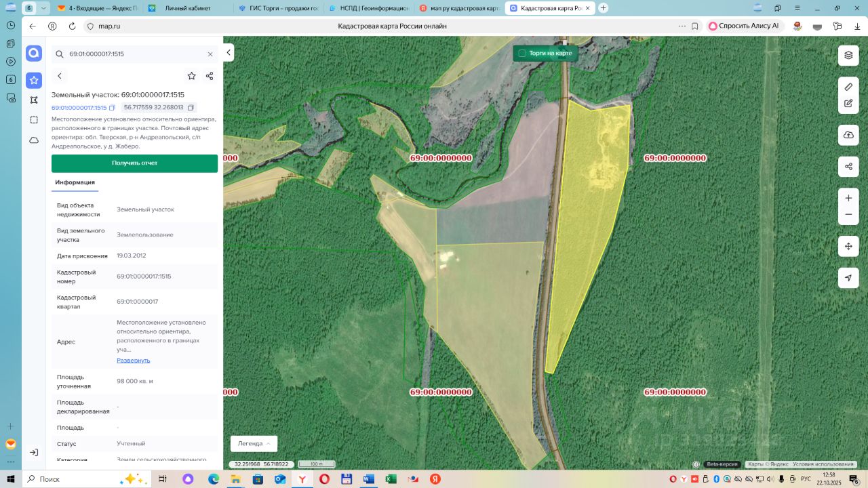Screen dimensions: 868x488
Task: Switch to the Информация tab
Action: [75, 182]
